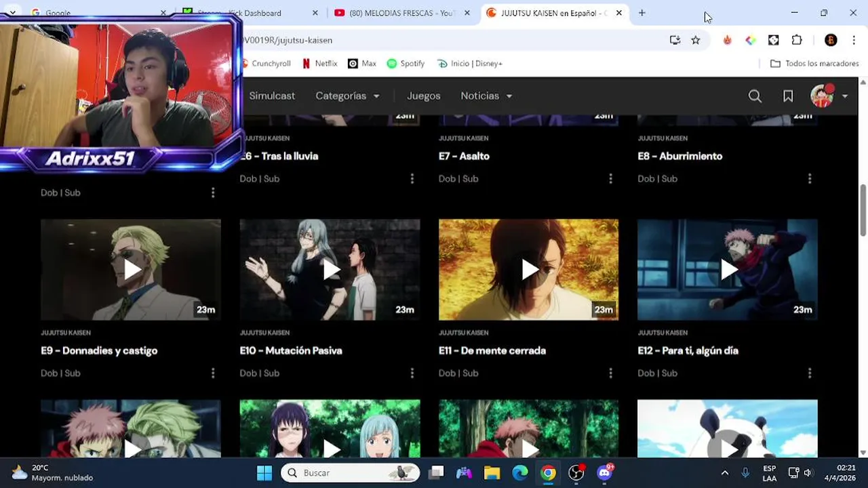Open Google Chrome from the taskbar
868x488 pixels.
click(548, 472)
